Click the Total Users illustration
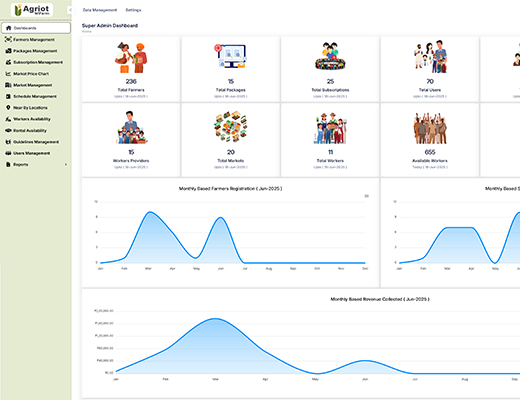 click(x=430, y=57)
